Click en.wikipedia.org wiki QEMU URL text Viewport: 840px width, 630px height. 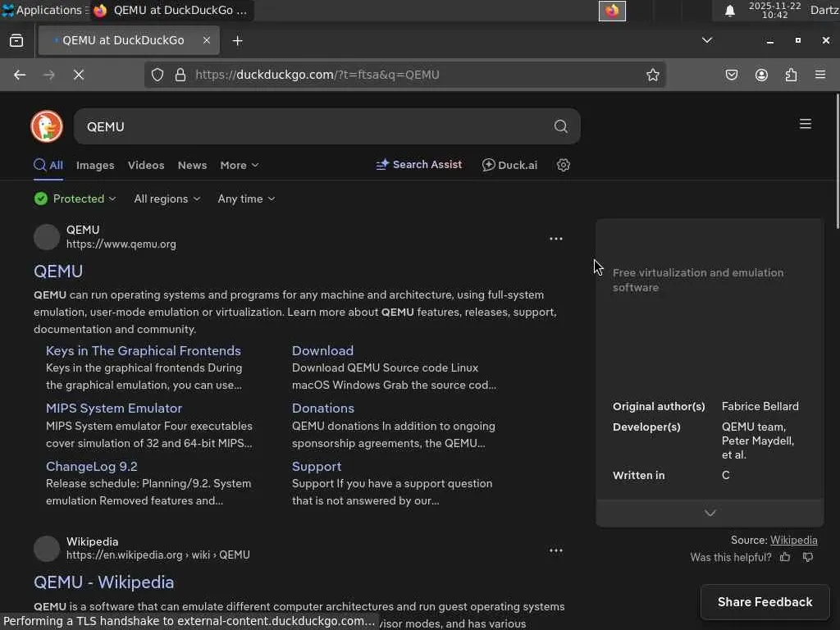tap(158, 555)
